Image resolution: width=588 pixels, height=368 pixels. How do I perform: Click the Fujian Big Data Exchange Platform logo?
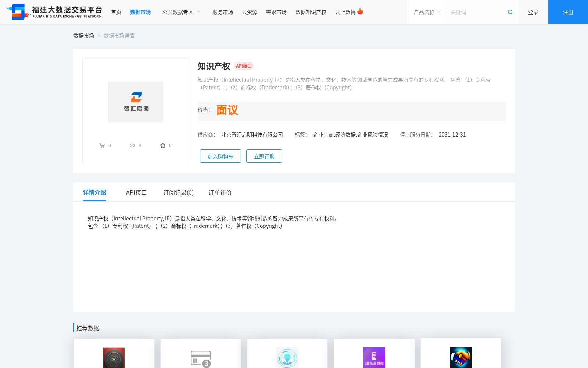click(54, 12)
